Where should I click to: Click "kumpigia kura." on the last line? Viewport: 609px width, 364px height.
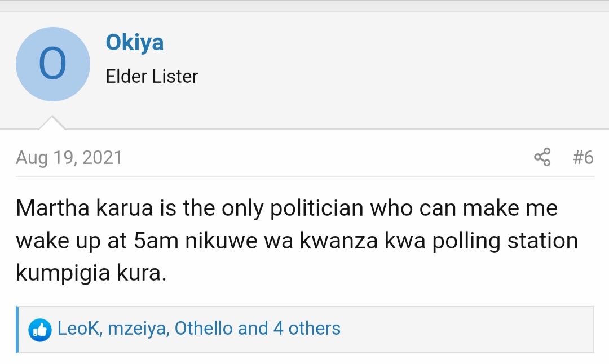[x=91, y=273]
